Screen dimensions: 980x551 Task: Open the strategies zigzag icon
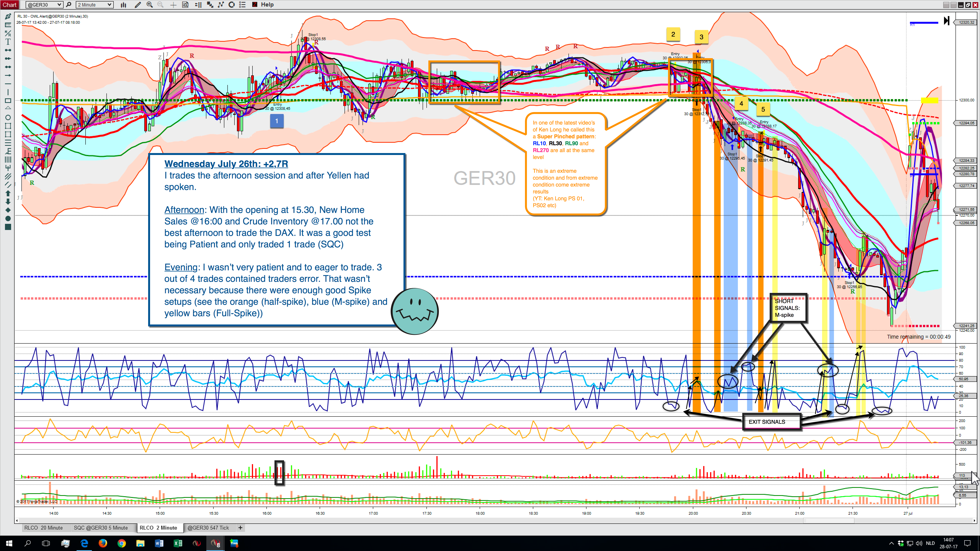point(221,5)
